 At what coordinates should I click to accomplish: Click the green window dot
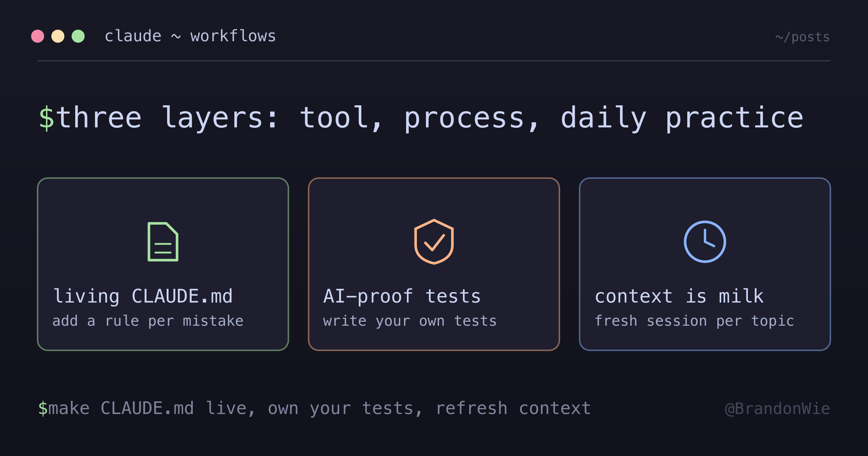tap(78, 36)
